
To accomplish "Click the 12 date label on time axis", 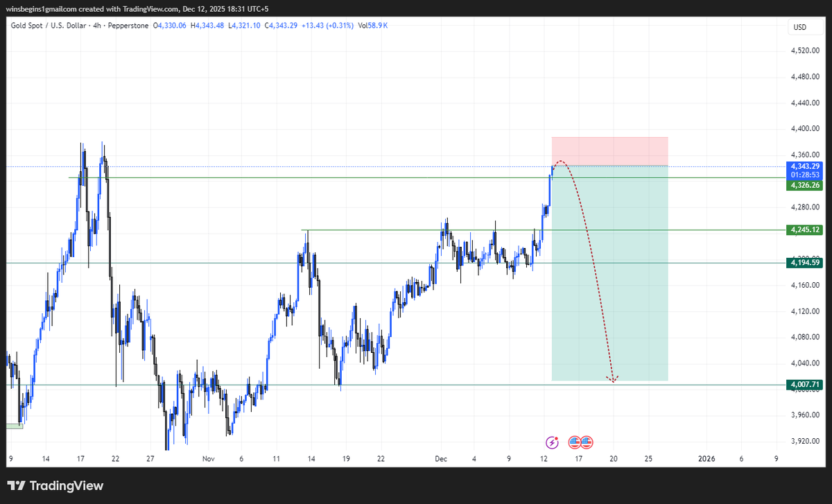I will click(544, 459).
